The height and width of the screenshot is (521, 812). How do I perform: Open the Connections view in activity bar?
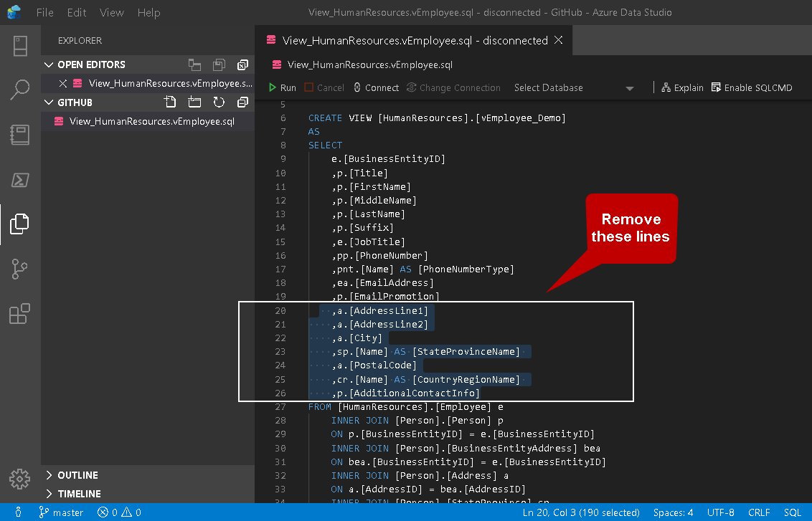pyautogui.click(x=20, y=45)
